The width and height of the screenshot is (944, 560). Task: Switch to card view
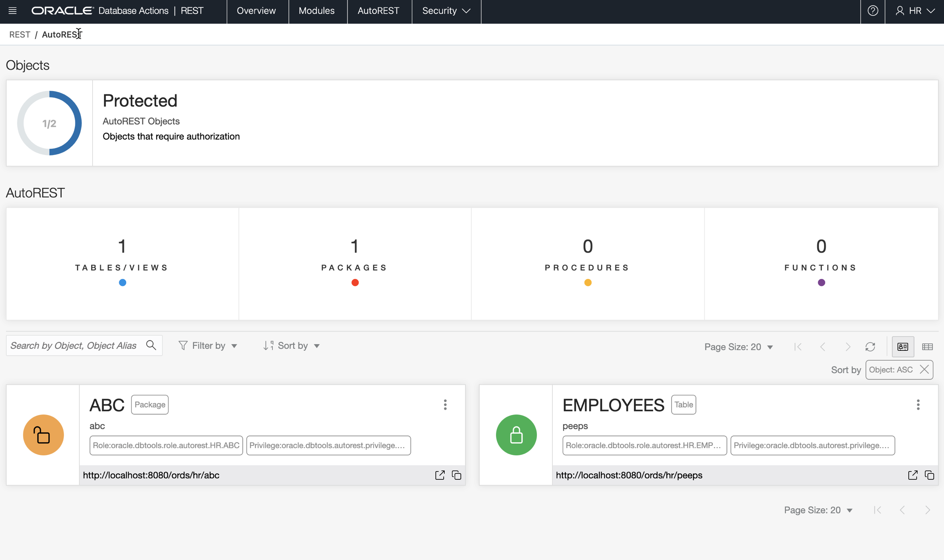pos(903,347)
